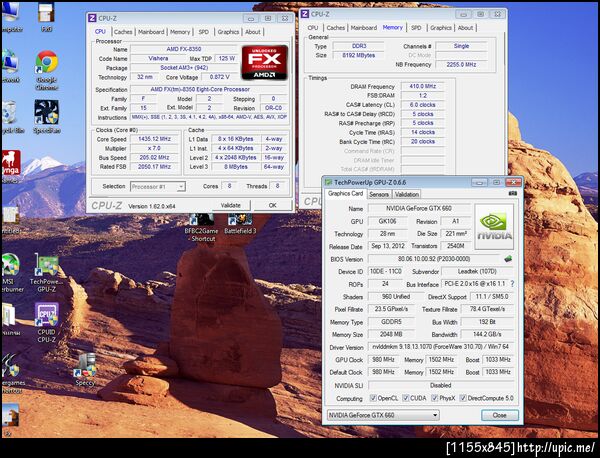The width and height of the screenshot is (600, 458).
Task: Toggle the PhysX checkbox
Action: pyautogui.click(x=435, y=398)
